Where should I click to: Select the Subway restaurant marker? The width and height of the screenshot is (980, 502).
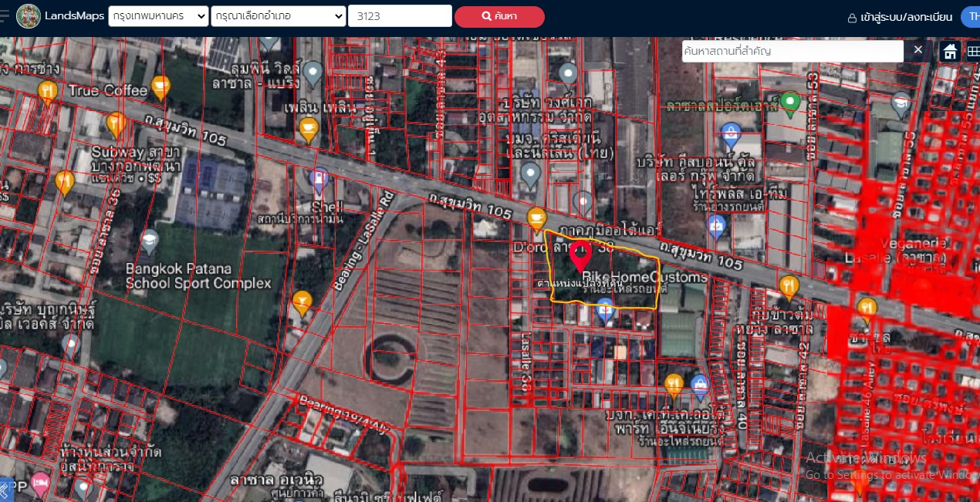point(116,124)
